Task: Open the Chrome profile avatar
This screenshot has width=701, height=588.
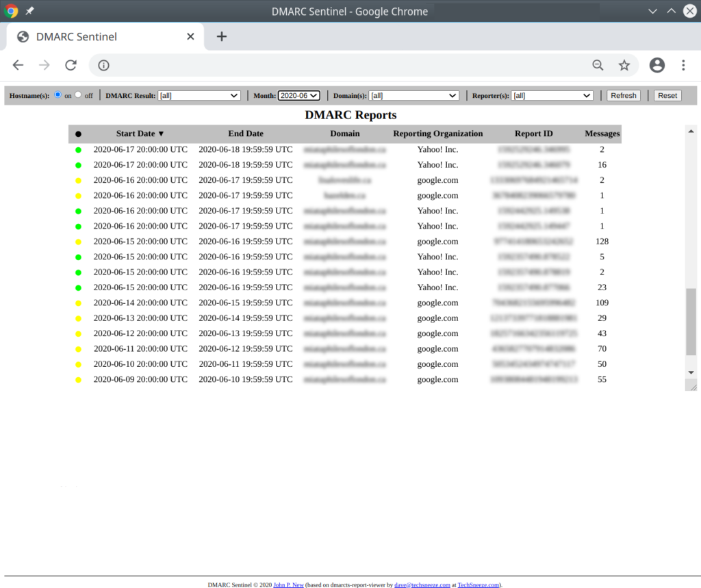Action: tap(657, 65)
